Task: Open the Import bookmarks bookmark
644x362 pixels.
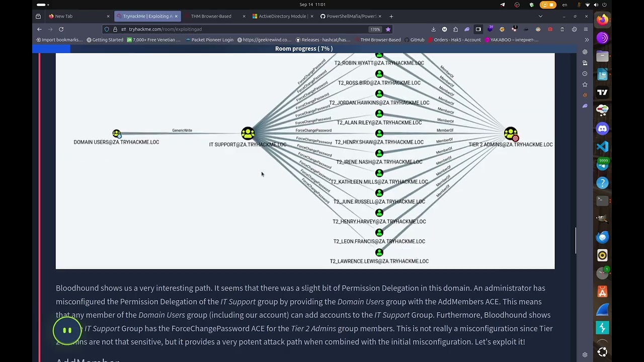Action: [59, 40]
